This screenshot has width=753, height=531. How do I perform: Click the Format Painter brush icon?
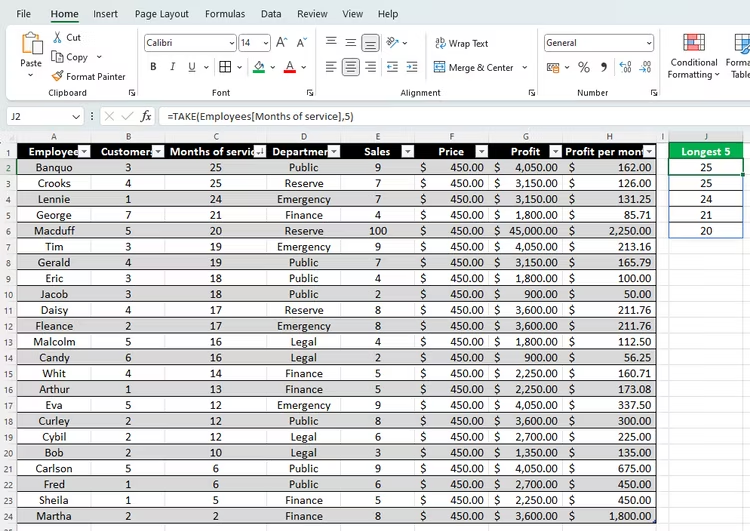click(57, 76)
